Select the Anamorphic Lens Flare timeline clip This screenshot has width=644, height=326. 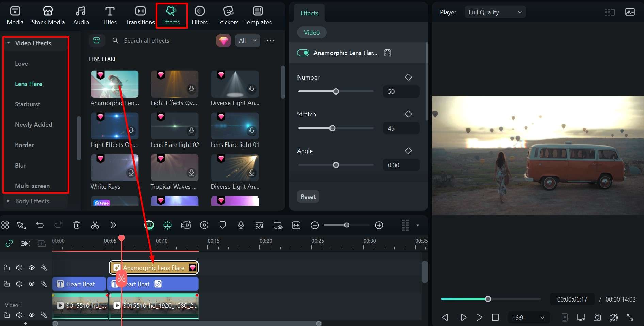[154, 268]
